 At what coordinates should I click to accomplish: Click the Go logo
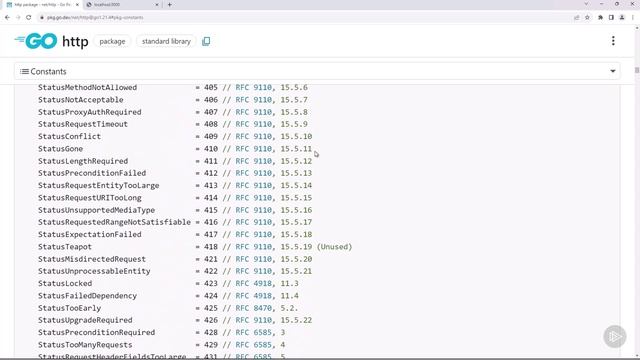[x=36, y=41]
